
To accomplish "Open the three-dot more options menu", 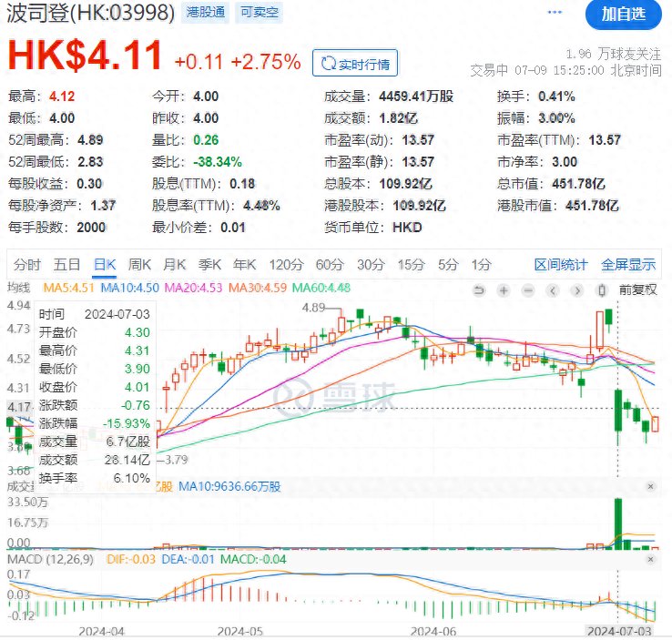I will [x=555, y=13].
